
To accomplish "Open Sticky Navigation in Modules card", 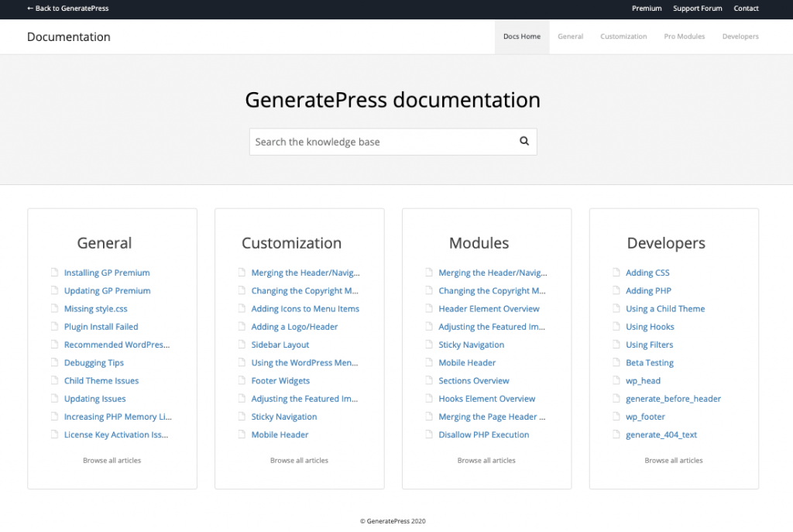I will click(x=472, y=345).
